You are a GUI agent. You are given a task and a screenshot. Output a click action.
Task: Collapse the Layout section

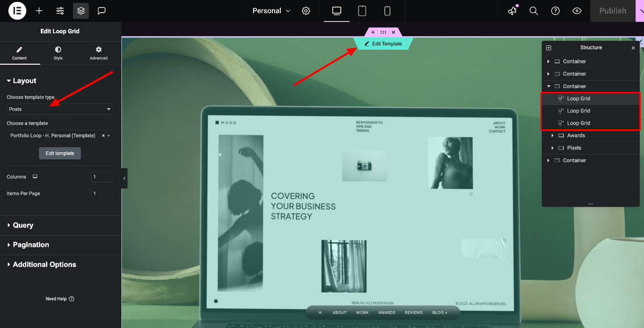(x=22, y=81)
